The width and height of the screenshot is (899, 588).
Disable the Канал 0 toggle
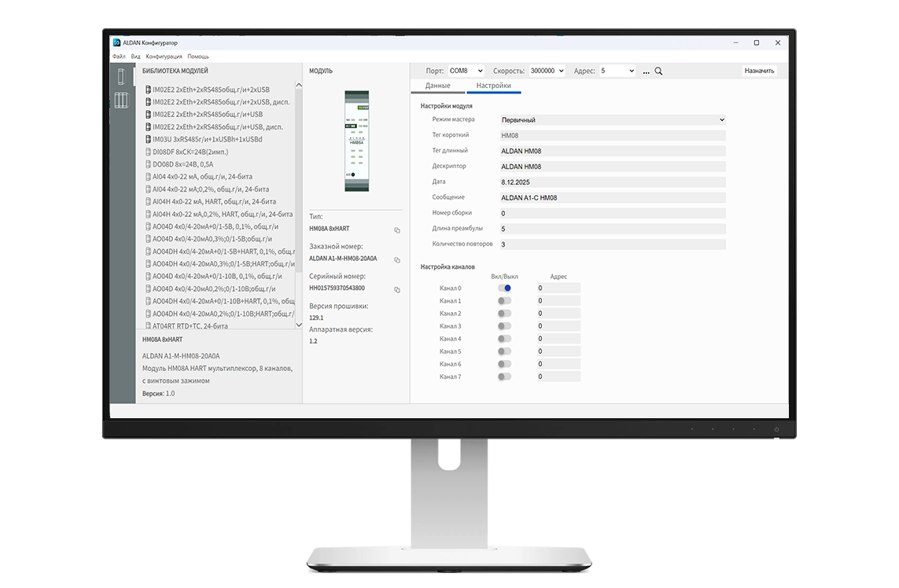click(x=504, y=288)
